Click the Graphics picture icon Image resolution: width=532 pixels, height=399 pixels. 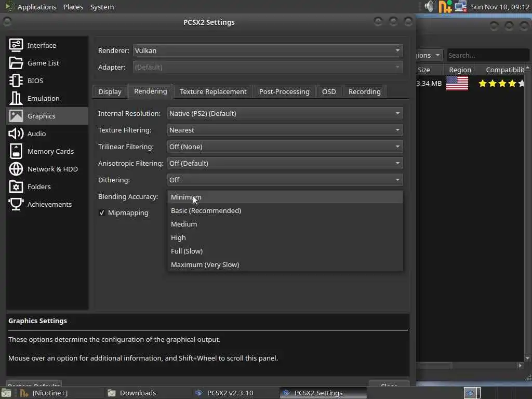click(x=16, y=116)
